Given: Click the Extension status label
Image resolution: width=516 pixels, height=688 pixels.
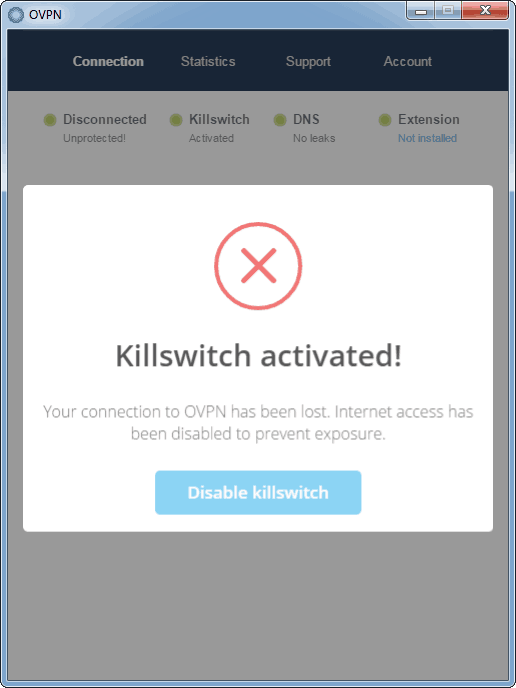Looking at the screenshot, I should tap(429, 119).
